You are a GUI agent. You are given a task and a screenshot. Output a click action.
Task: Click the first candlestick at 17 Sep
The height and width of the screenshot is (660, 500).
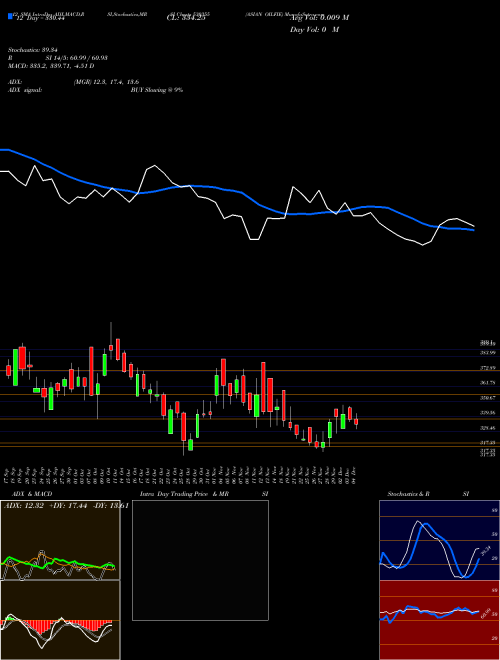[x=8, y=370]
